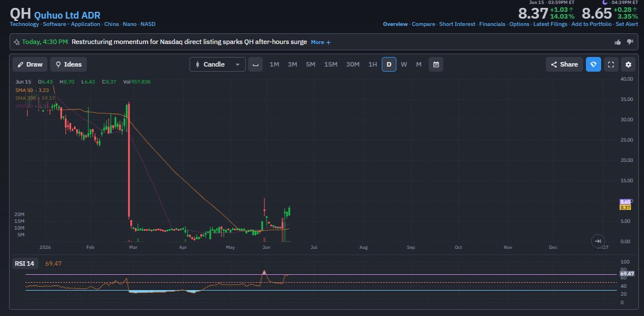The image size is (644, 316).
Task: Click the blue premium diamond icon
Action: [x=593, y=64]
